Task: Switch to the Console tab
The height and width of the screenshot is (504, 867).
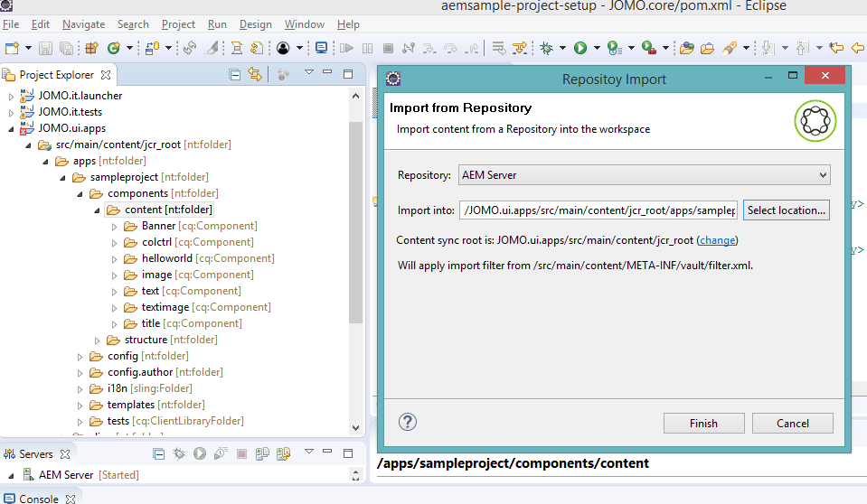Action: point(39,499)
